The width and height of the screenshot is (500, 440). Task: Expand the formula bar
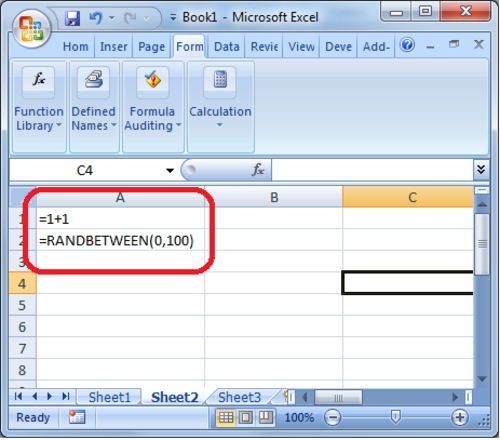click(481, 170)
